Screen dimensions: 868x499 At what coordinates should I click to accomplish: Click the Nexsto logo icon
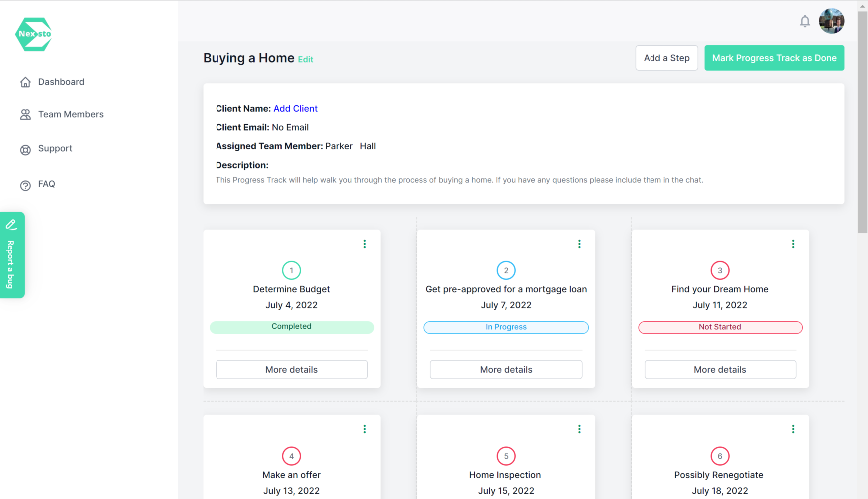(34, 34)
